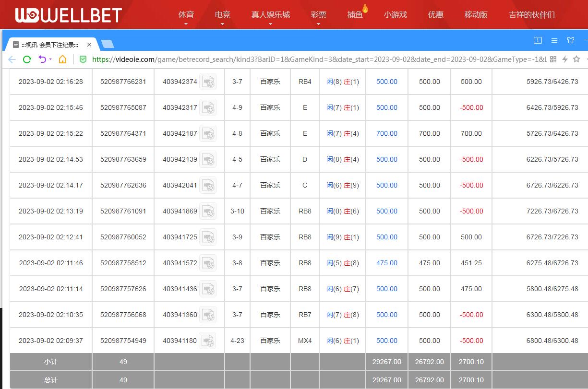Expand the 彩票 dropdown arrow
The image size is (588, 389).
[319, 24]
